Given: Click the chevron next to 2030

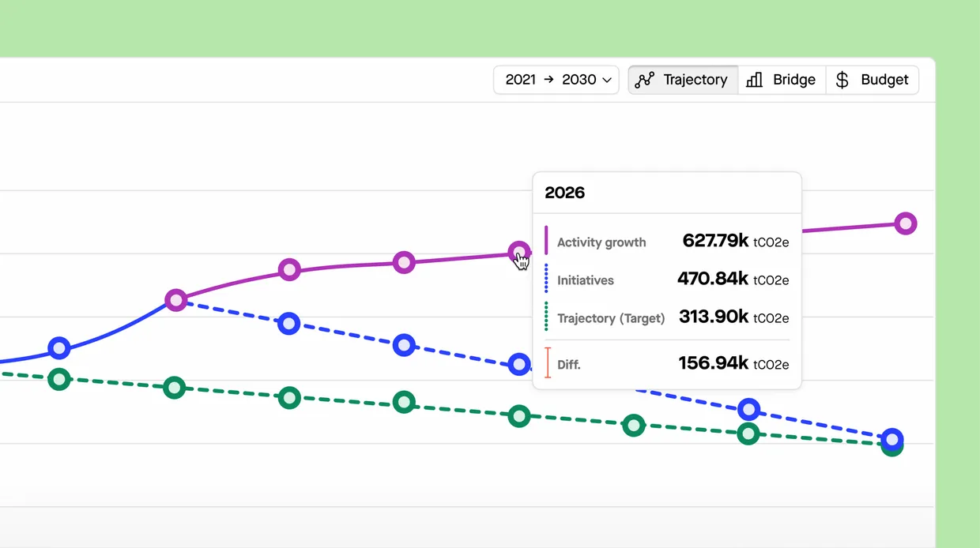Looking at the screenshot, I should coord(605,80).
